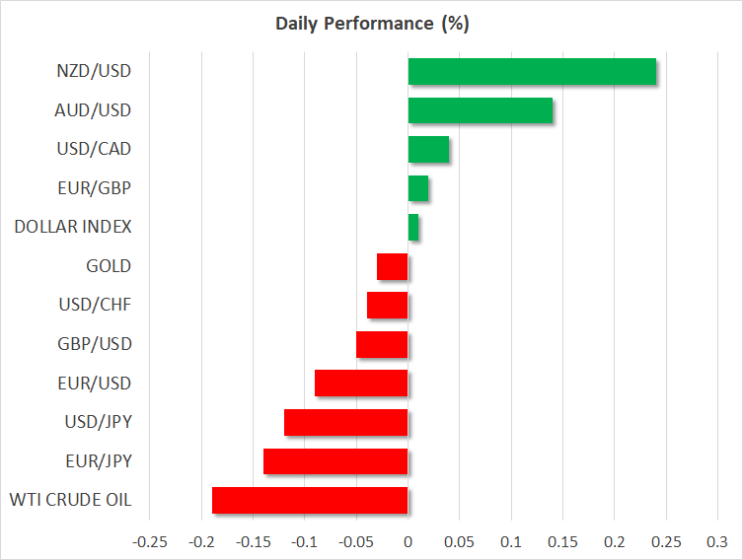This screenshot has width=743, height=560.
Task: Click the green AUD/USD bar
Action: pyautogui.click(x=480, y=110)
